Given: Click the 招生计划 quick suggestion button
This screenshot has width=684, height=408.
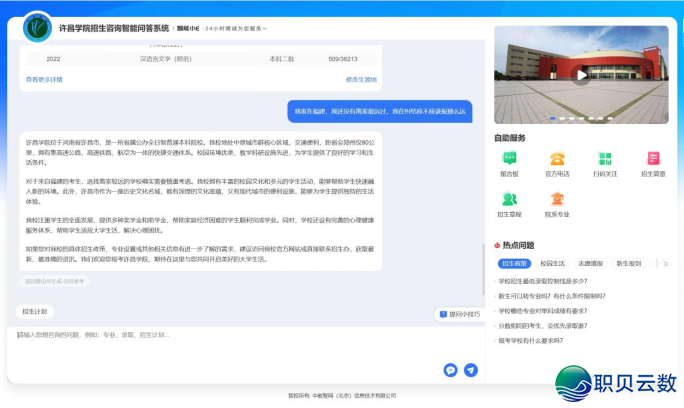Looking at the screenshot, I should pos(35,312).
